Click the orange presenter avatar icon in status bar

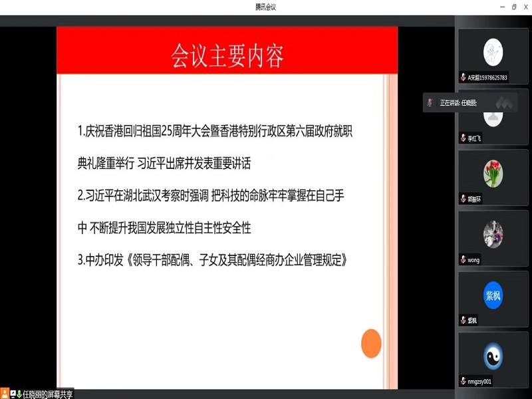tap(5, 394)
